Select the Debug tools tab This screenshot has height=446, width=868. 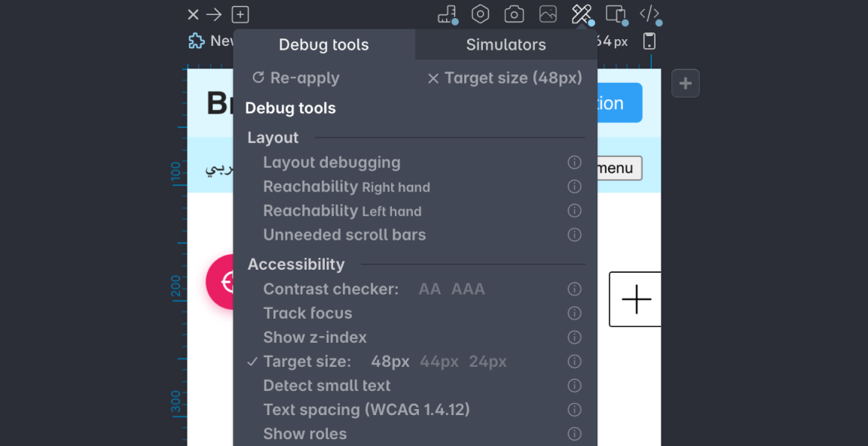coord(324,44)
